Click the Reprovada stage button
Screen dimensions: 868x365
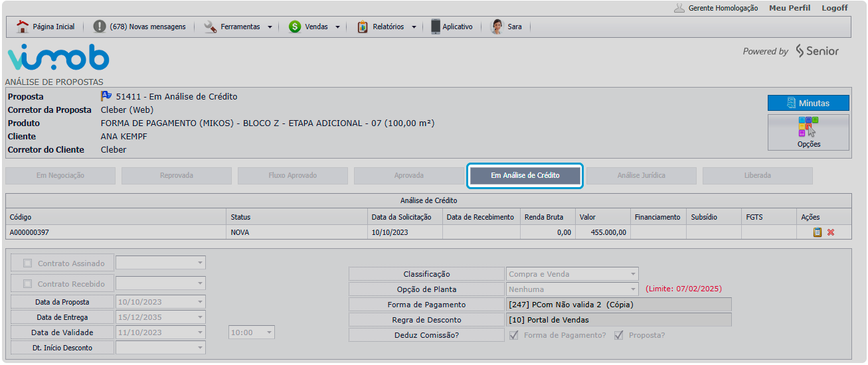point(177,176)
